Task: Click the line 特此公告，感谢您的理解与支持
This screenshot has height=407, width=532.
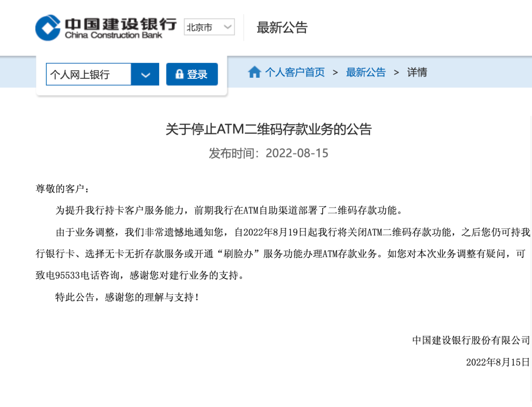Action: 127,297
